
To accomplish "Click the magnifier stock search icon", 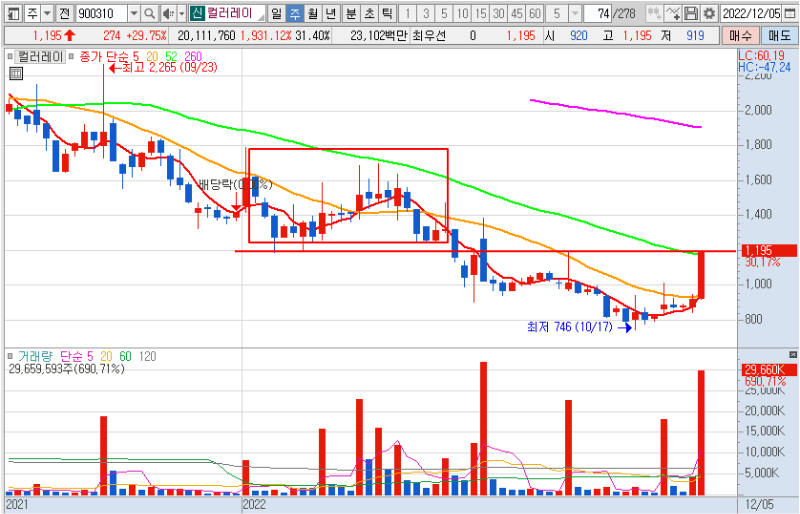I will (149, 13).
